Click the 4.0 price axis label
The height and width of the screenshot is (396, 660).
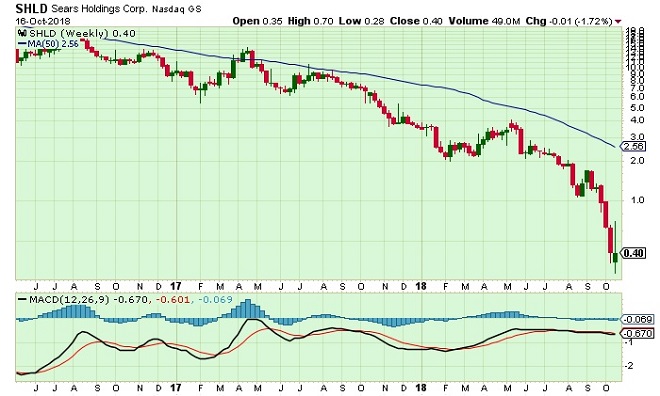pyautogui.click(x=637, y=120)
